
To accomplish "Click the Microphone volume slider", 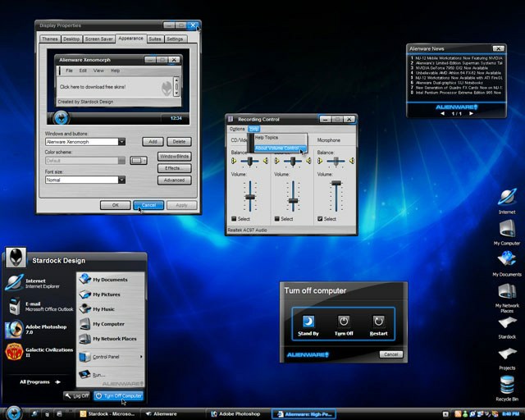I will (335, 183).
